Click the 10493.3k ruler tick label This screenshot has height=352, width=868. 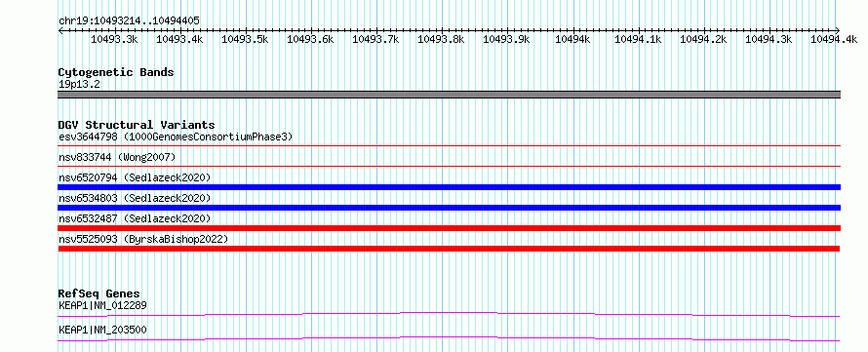(x=114, y=39)
